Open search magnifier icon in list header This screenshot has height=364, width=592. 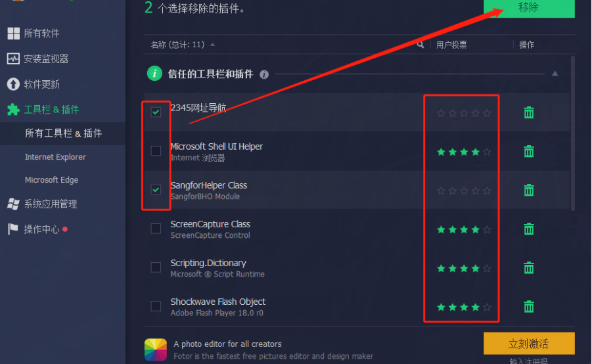pyautogui.click(x=421, y=45)
